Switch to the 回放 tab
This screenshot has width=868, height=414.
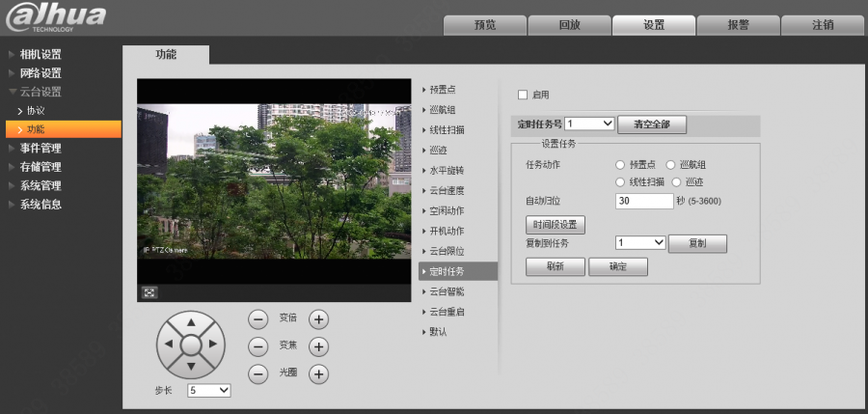570,25
